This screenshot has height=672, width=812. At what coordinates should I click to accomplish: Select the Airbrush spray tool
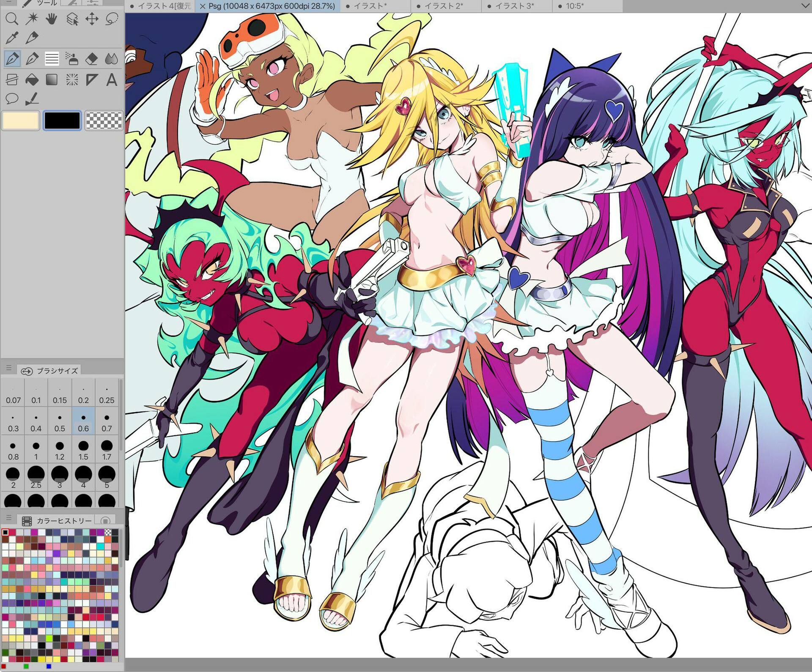(x=72, y=59)
